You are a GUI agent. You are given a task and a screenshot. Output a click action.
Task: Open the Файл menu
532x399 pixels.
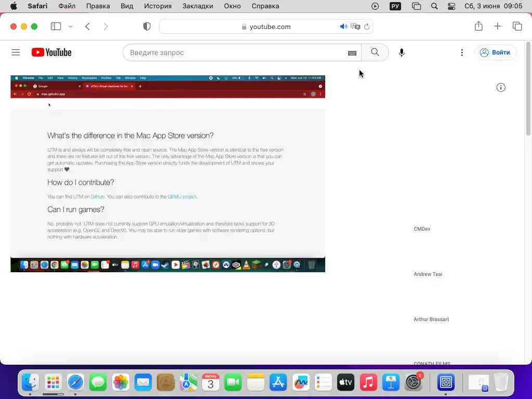pyautogui.click(x=67, y=6)
